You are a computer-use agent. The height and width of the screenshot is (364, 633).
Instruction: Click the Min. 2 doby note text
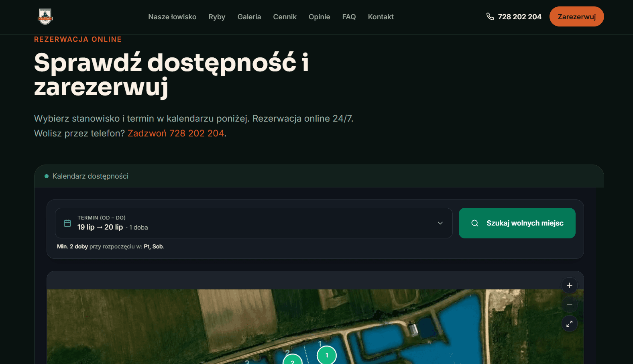[x=110, y=246]
